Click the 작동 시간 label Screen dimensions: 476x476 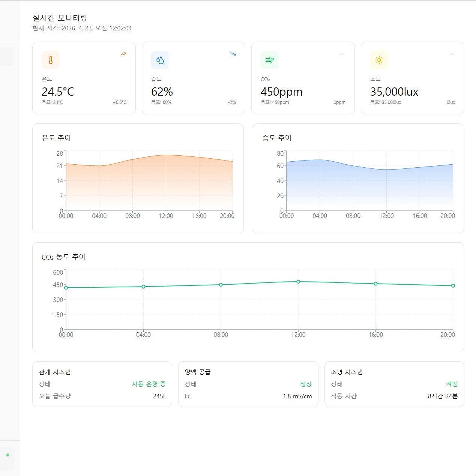click(344, 396)
